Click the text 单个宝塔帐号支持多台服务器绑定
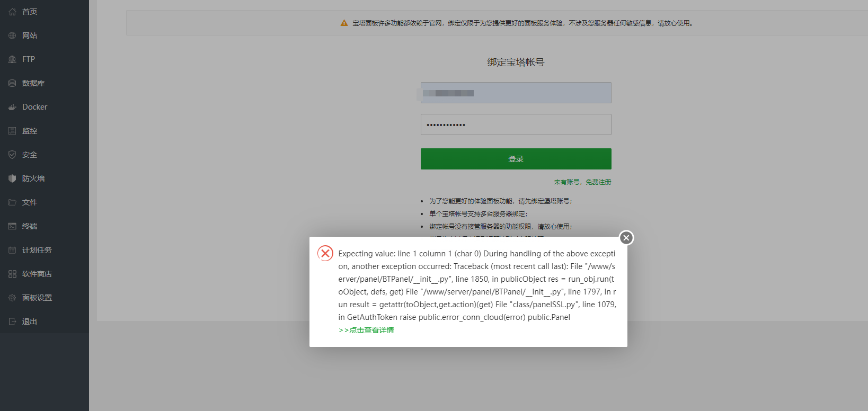The width and height of the screenshot is (868, 411). [x=477, y=214]
